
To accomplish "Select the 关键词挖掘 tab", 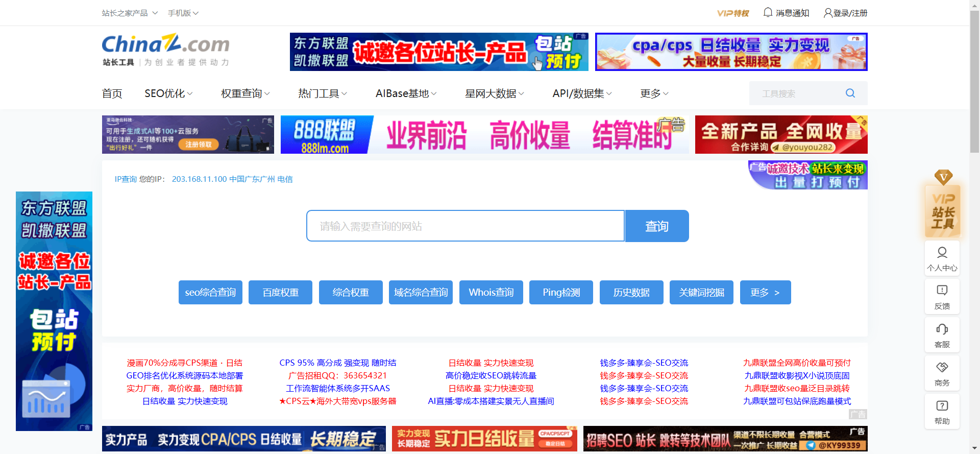I will [701, 292].
